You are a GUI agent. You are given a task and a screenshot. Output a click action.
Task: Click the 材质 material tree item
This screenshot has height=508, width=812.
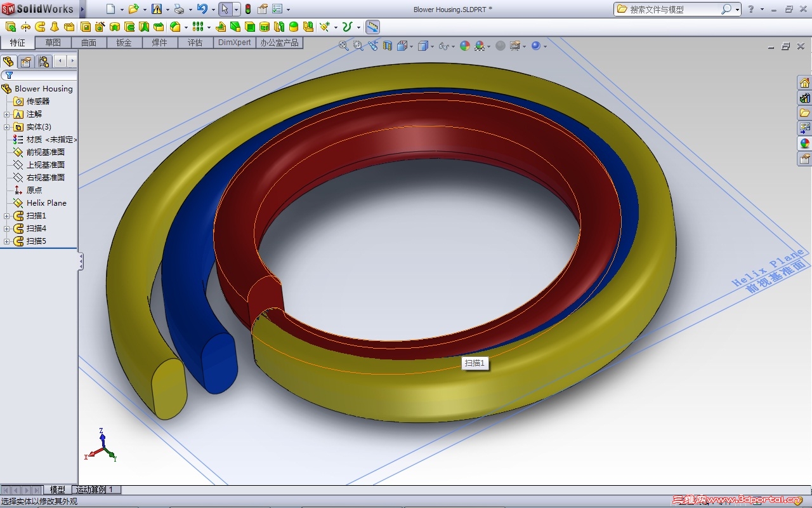click(45, 140)
